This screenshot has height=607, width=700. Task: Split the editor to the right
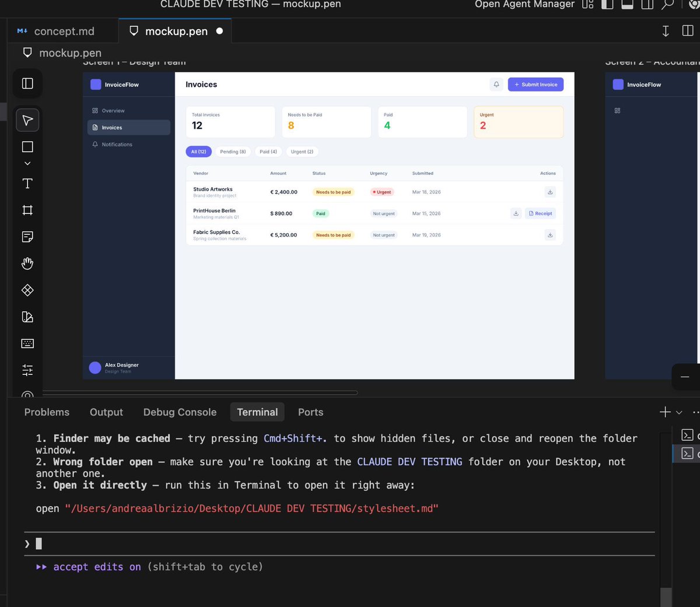point(688,31)
